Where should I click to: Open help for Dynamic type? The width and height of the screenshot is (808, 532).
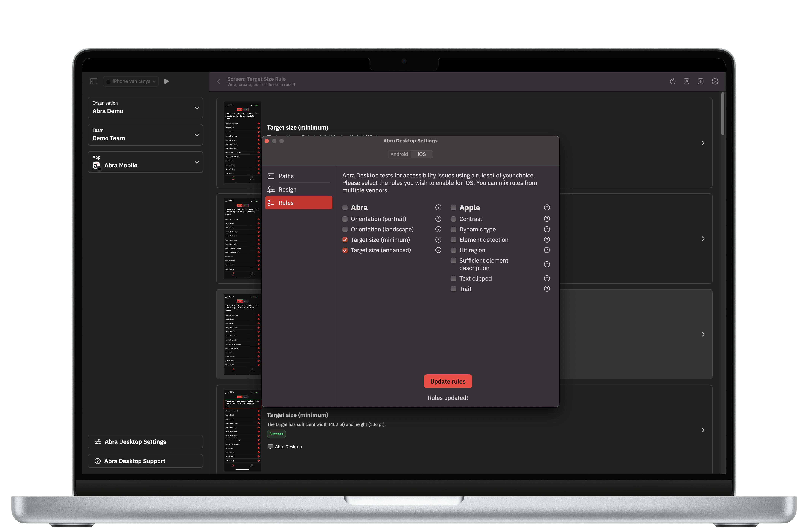pos(547,229)
